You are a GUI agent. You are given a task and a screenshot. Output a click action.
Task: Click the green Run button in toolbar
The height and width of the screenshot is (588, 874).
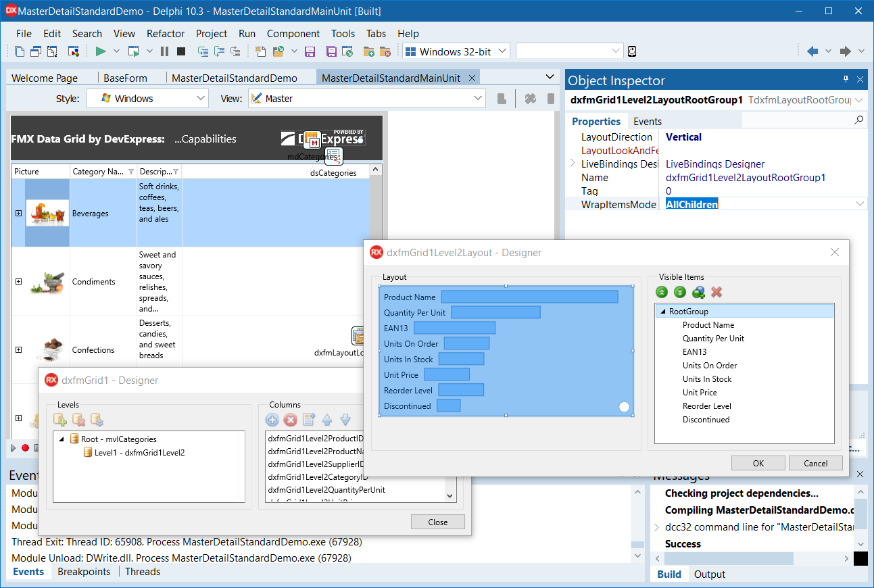pos(101,51)
